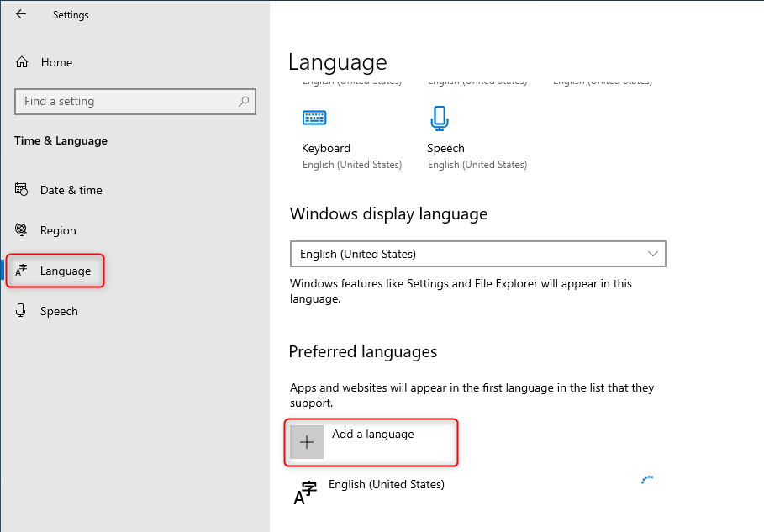Switch to the Region settings page
This screenshot has height=532, width=764.
point(58,230)
